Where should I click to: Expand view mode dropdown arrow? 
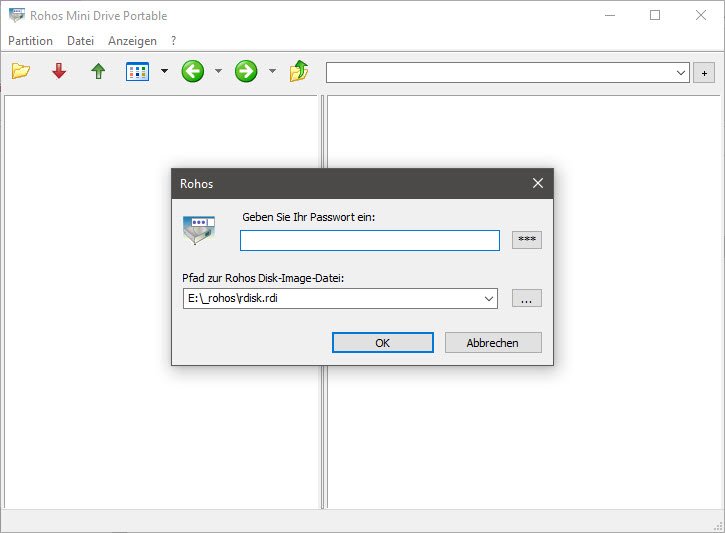coord(164,71)
